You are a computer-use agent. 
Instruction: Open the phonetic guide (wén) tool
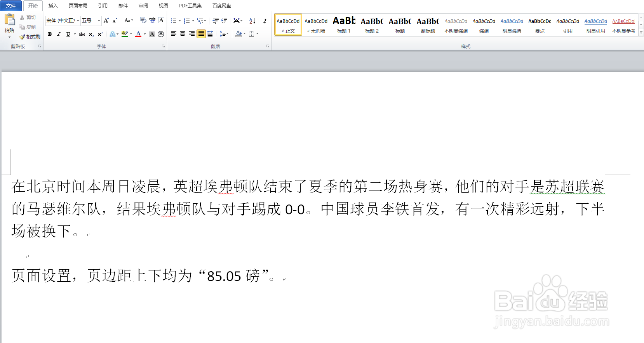pyautogui.click(x=152, y=21)
